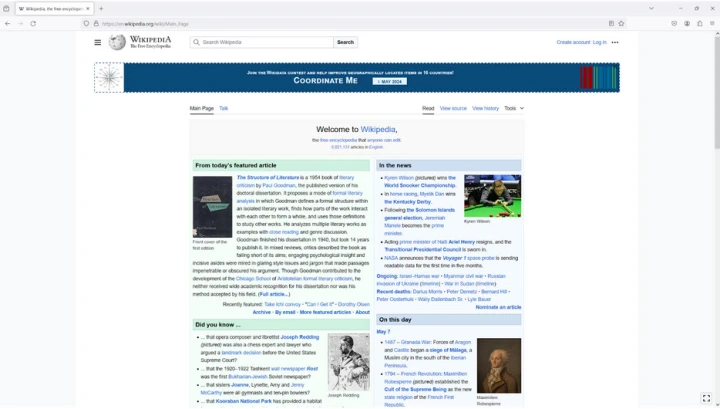
Task: Click the Nominate an article link
Action: 498,308
